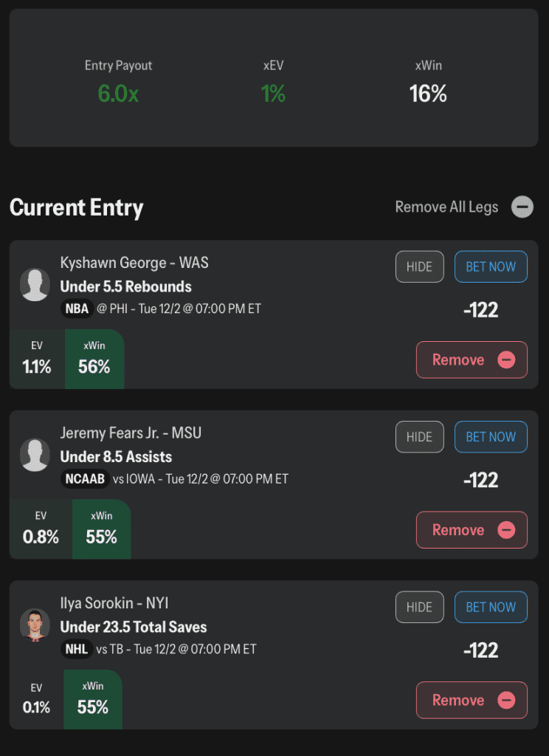Click the -122 odds for Ilya Sorokin
This screenshot has width=549, height=756.
[x=480, y=650]
